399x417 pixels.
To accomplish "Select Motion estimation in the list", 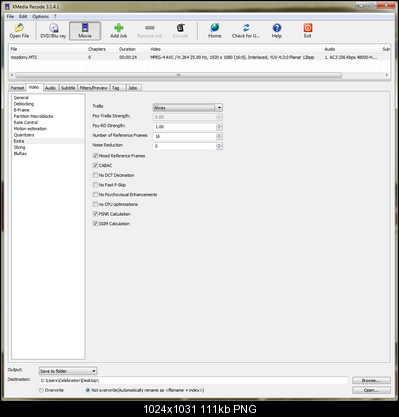I will [30, 129].
